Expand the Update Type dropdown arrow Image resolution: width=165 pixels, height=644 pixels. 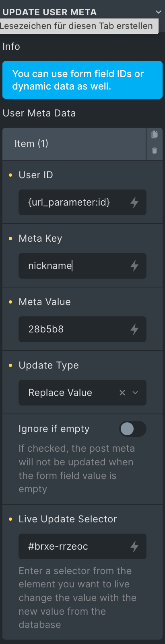[x=136, y=393]
